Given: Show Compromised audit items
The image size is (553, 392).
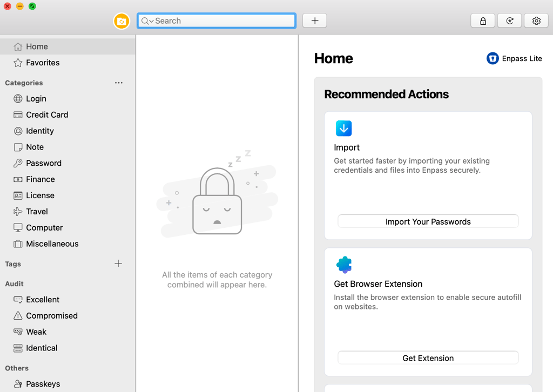Looking at the screenshot, I should [68, 316].
